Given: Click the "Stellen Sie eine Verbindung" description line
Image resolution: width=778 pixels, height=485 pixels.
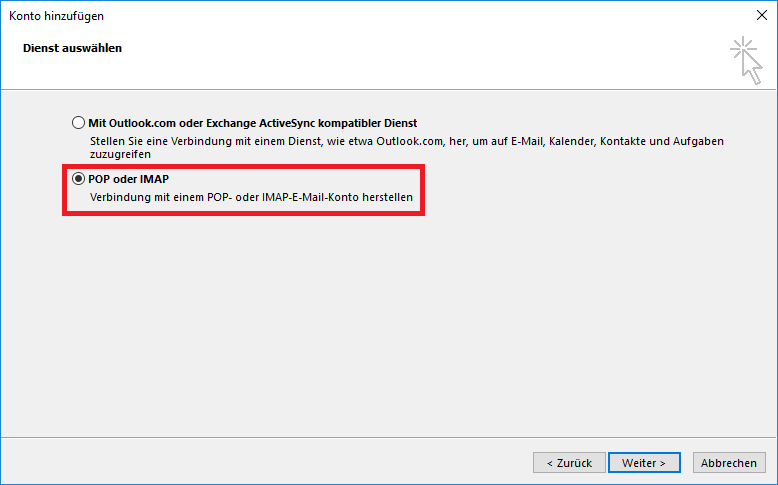Looking at the screenshot, I should coord(180,142).
